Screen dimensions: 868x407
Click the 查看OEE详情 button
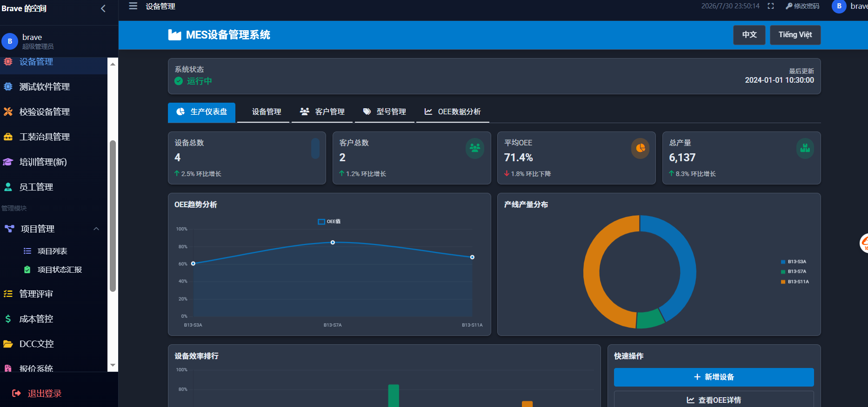(714, 400)
